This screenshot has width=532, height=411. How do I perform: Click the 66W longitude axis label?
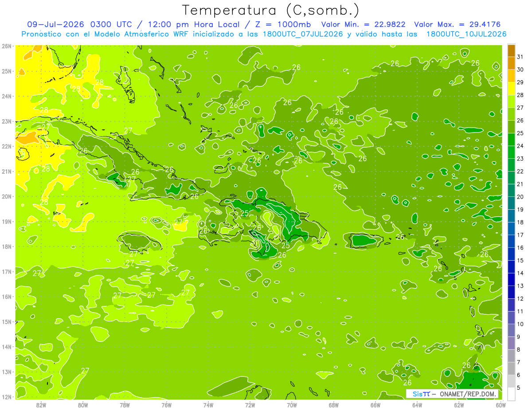point(376,405)
